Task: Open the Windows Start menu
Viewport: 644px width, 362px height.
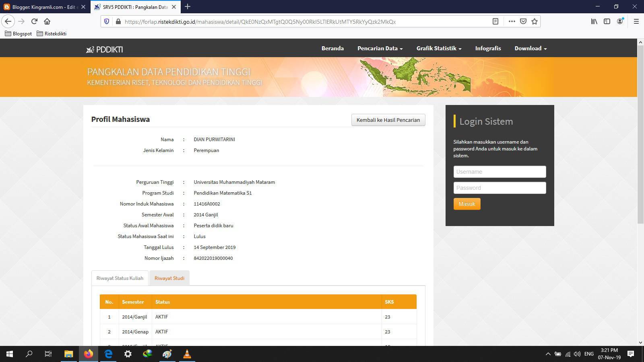Action: [10, 354]
